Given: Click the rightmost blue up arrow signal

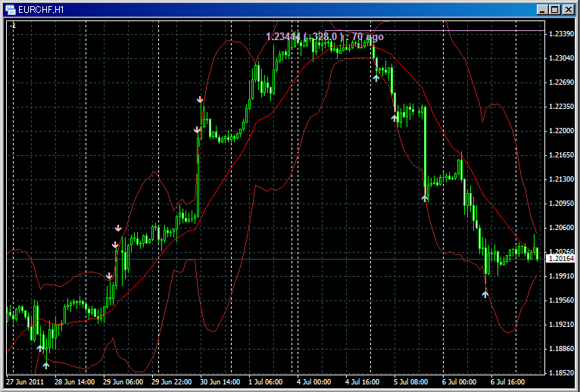Looking at the screenshot, I should 485,294.
